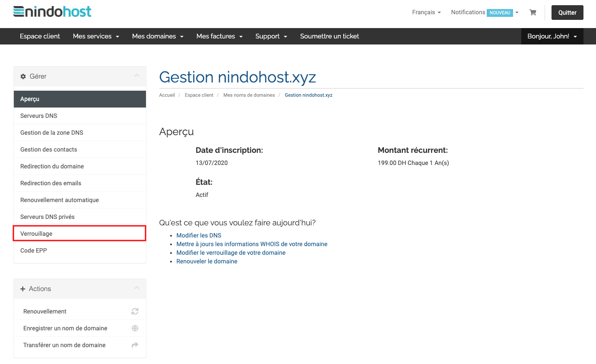
Task: Expand the Mes factures menu
Action: (219, 36)
